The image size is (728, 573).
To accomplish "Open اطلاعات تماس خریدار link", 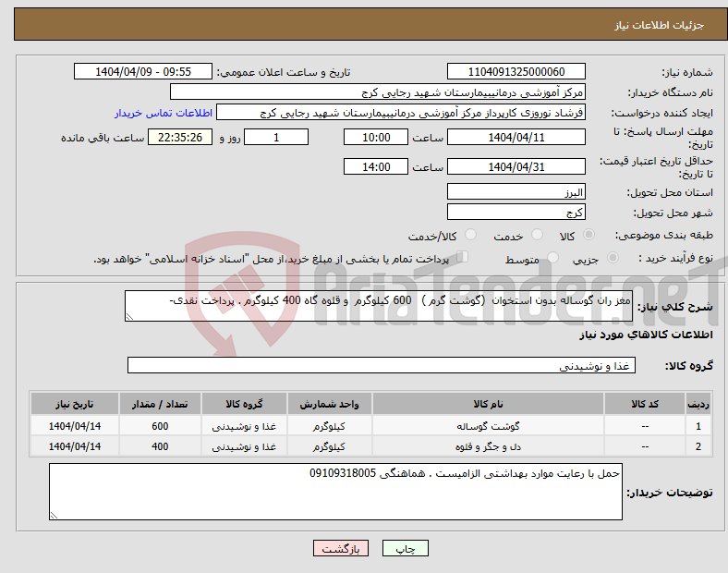I will [x=164, y=113].
